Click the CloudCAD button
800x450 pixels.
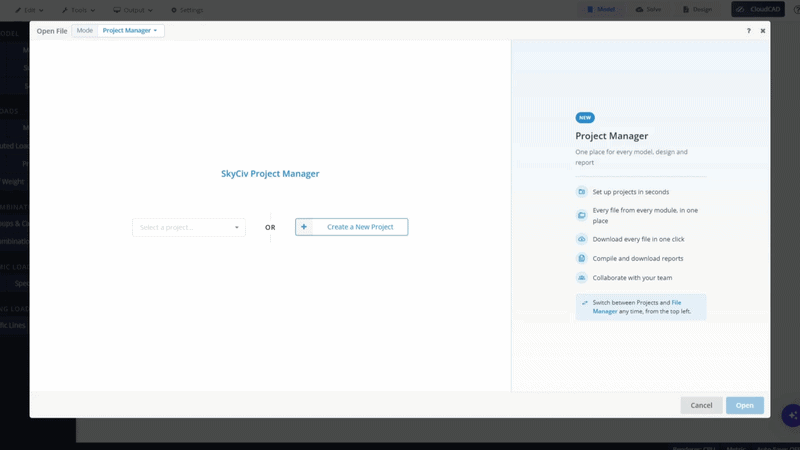coord(758,9)
